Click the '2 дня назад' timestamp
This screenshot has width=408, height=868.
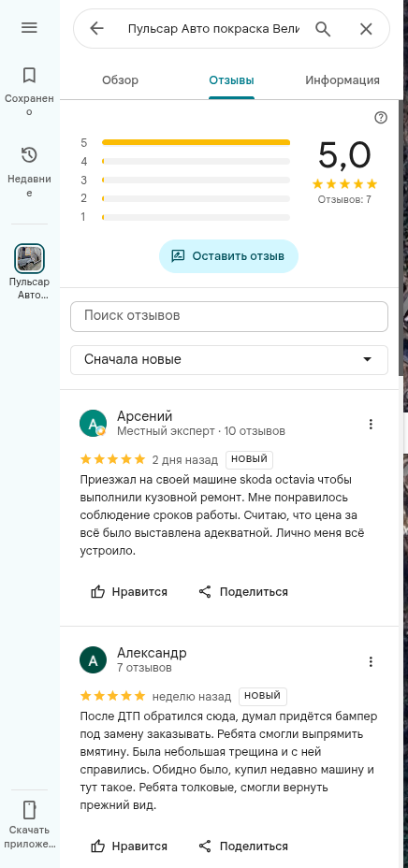pyautogui.click(x=185, y=460)
